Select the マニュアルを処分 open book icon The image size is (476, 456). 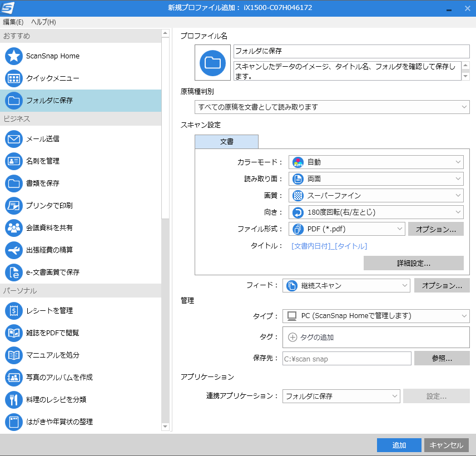(14, 355)
